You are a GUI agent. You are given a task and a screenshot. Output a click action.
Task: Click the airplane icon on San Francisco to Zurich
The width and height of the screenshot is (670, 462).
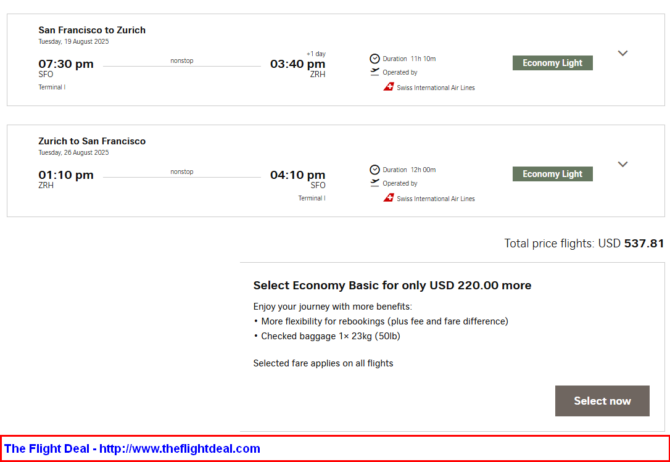[375, 72]
